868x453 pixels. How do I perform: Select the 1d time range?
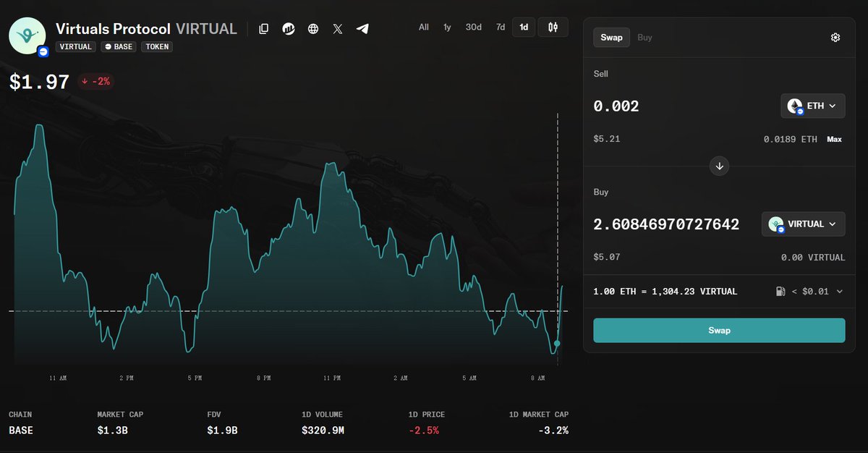point(524,27)
